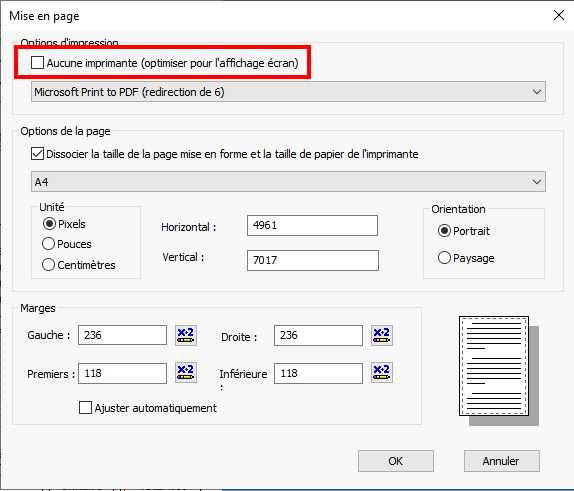Click into the Horizontal size field
This screenshot has height=491, width=574.
click(312, 226)
